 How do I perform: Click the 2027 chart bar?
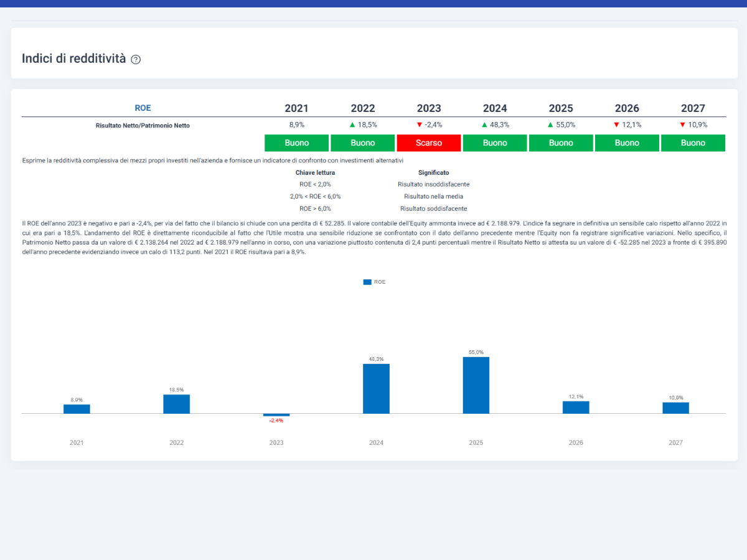pyautogui.click(x=675, y=408)
